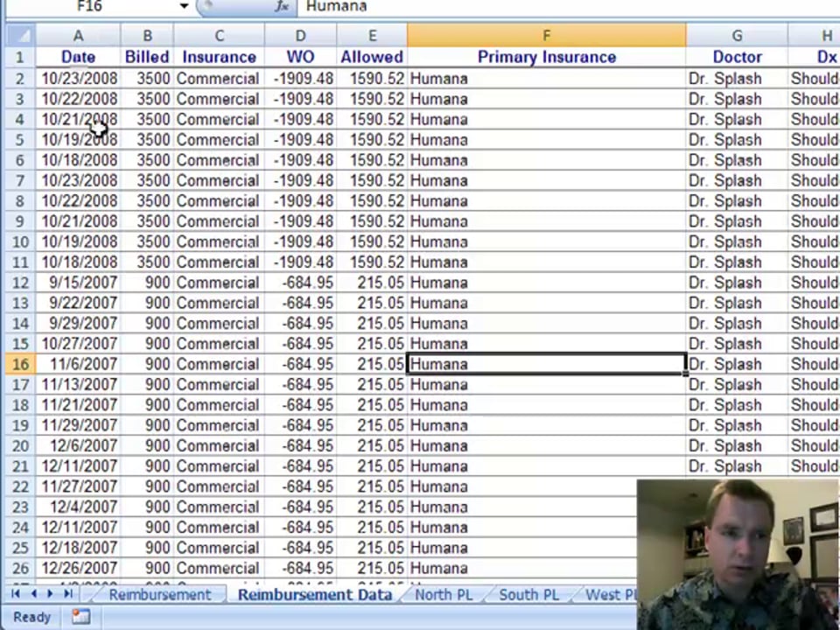Click the Select All corner button

click(x=21, y=35)
